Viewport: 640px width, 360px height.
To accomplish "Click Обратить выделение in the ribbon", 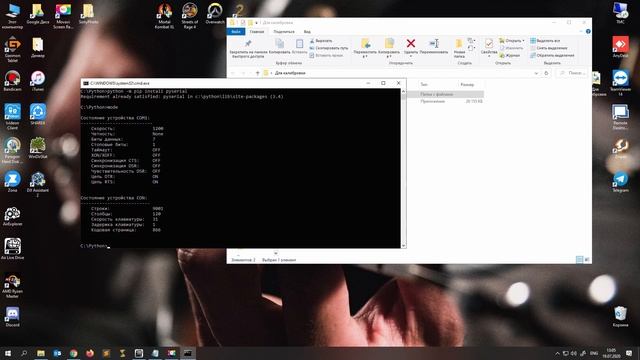I will (x=552, y=56).
